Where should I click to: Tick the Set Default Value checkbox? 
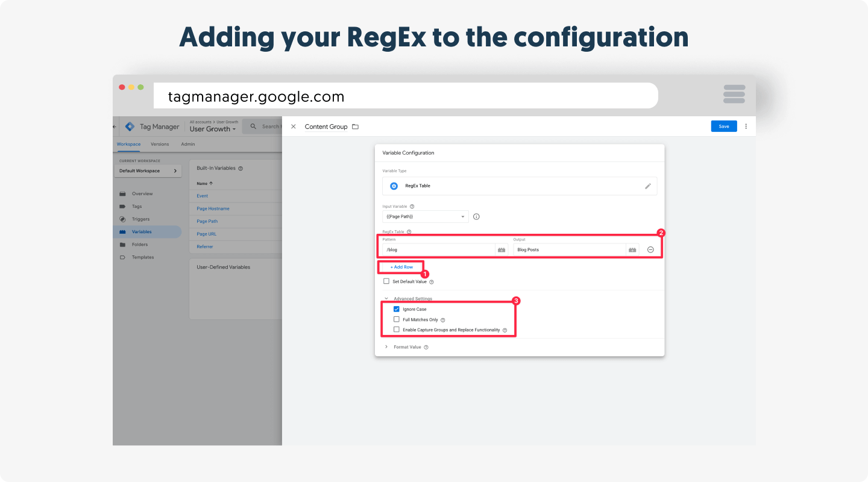coord(386,281)
